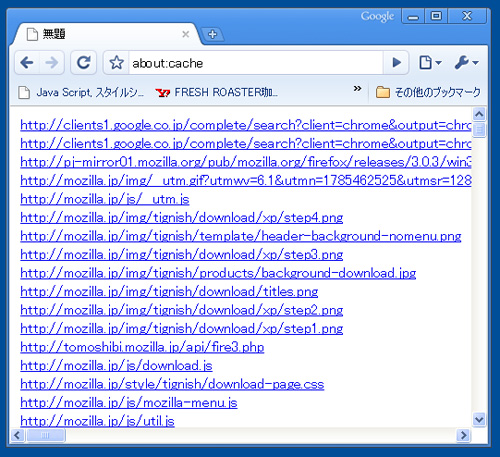500x457 pixels.
Task: Click the vertical scrollbar down arrow
Action: [479, 420]
